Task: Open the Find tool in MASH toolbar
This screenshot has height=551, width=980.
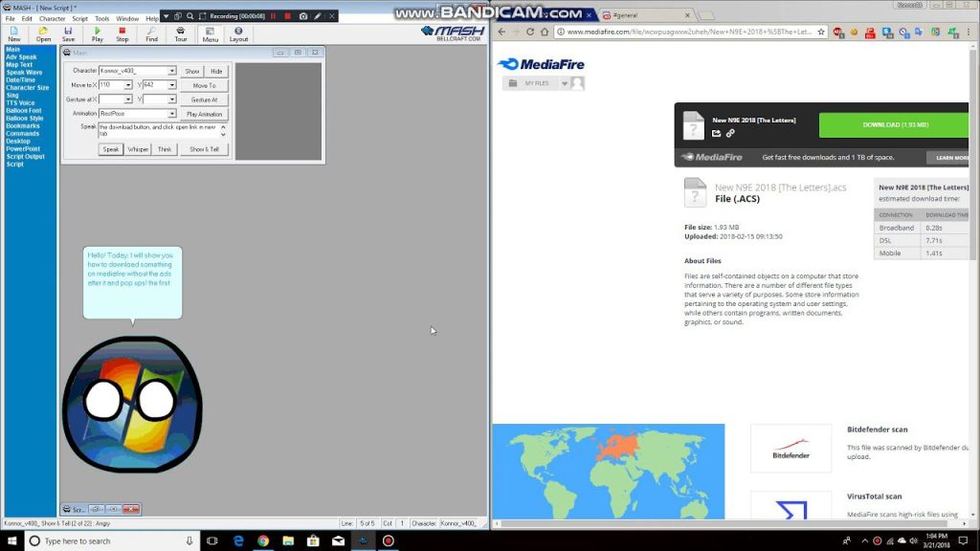Action: point(151,33)
